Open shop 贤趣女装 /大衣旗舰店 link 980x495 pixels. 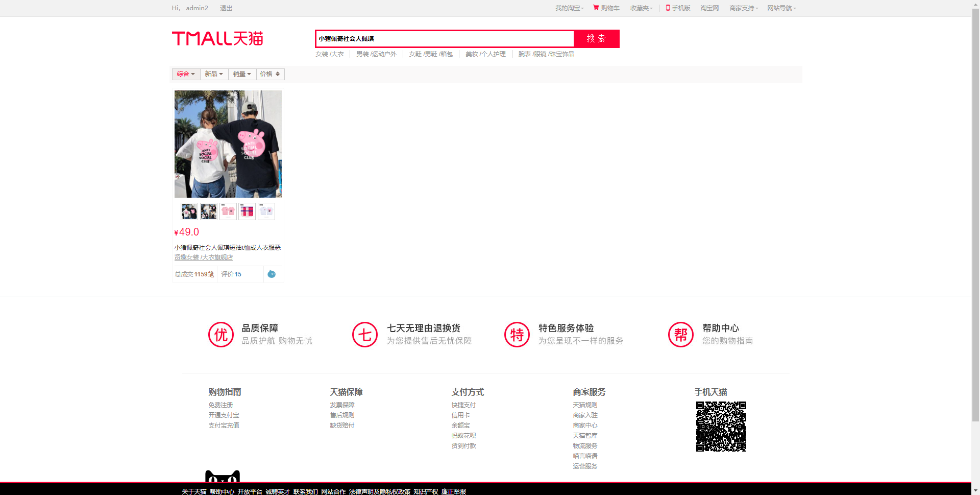coord(204,257)
